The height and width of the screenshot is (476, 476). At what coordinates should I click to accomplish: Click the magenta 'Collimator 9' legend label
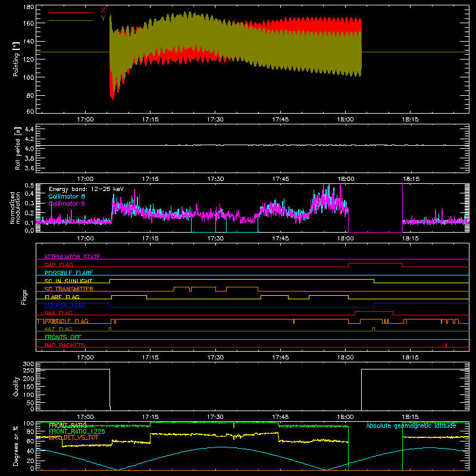(67, 203)
